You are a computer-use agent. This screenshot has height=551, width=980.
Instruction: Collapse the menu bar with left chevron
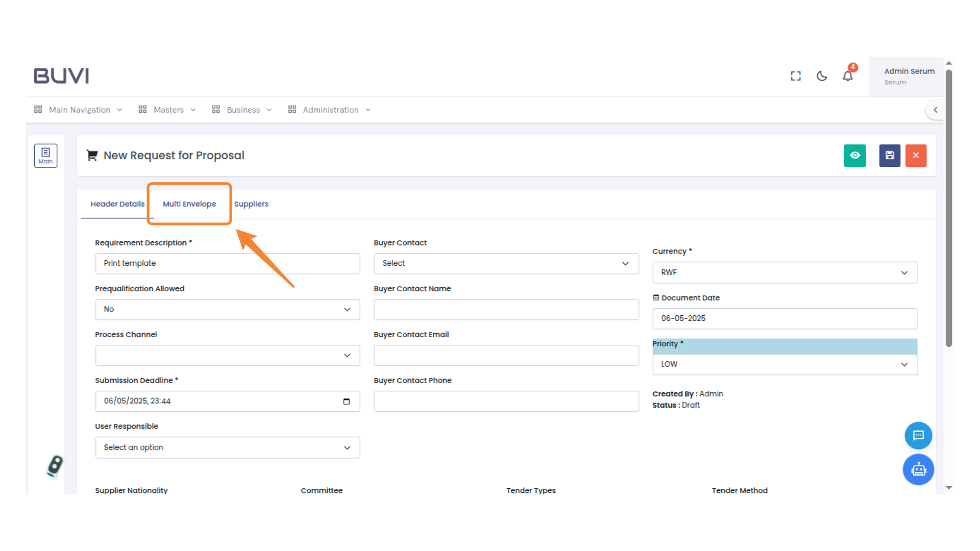coord(935,110)
